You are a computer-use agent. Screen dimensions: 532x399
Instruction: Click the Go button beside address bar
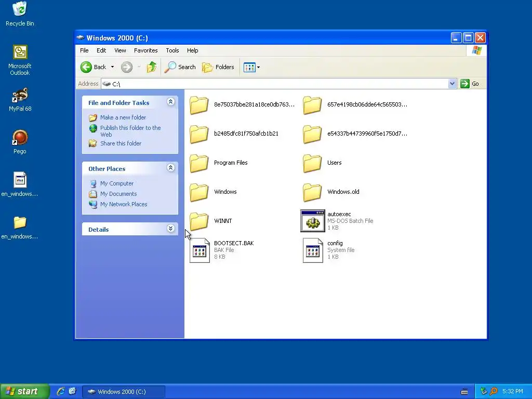coord(470,84)
